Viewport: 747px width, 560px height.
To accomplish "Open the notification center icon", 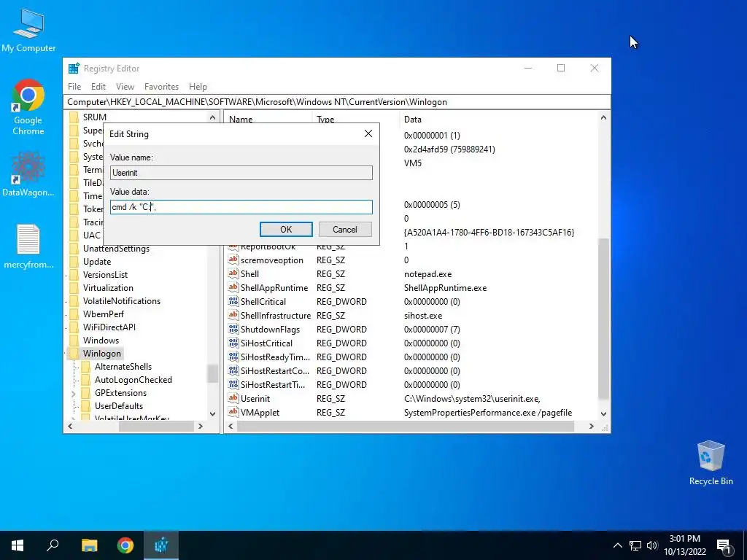I will coord(724,546).
